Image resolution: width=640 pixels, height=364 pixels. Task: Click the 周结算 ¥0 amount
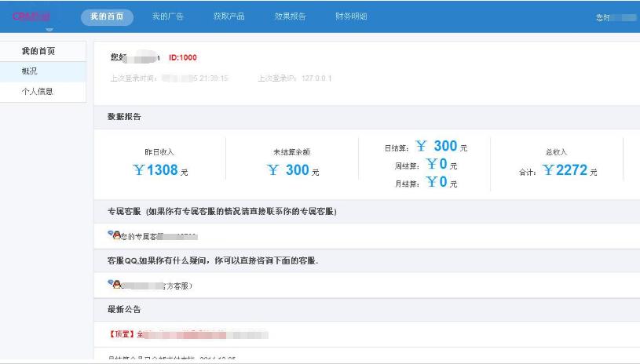[x=441, y=164]
